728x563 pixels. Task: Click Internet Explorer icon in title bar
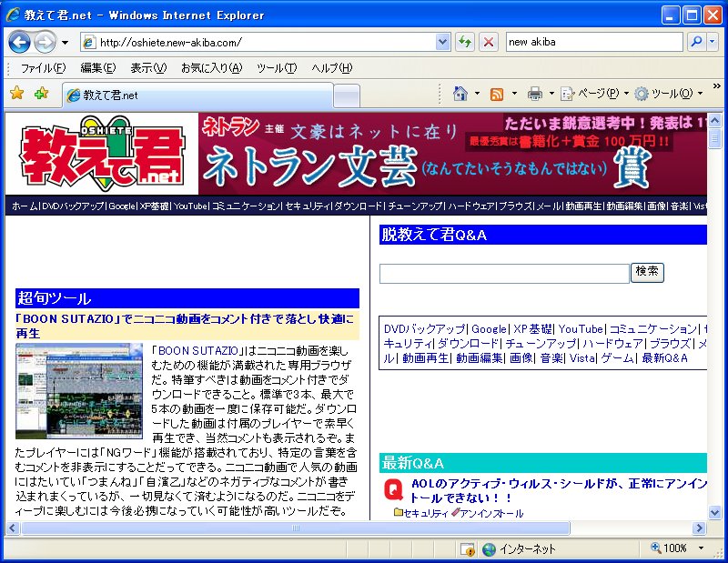pyautogui.click(x=13, y=15)
